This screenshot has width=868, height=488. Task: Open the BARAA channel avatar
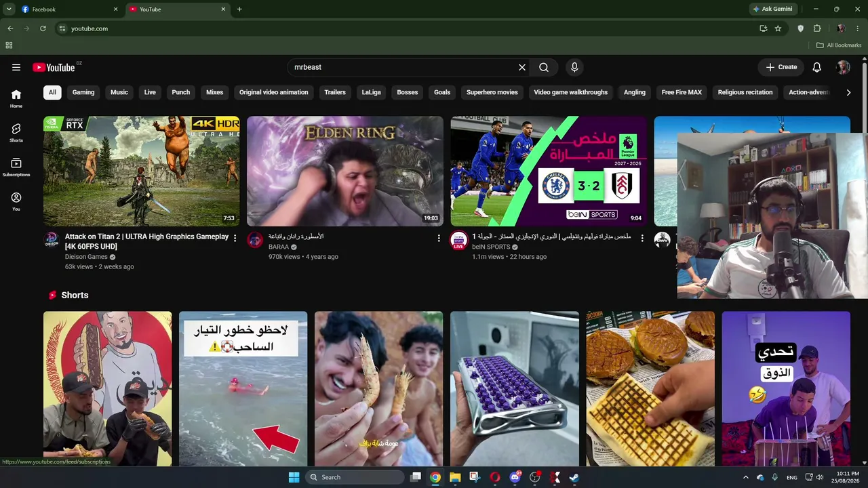pos(255,240)
